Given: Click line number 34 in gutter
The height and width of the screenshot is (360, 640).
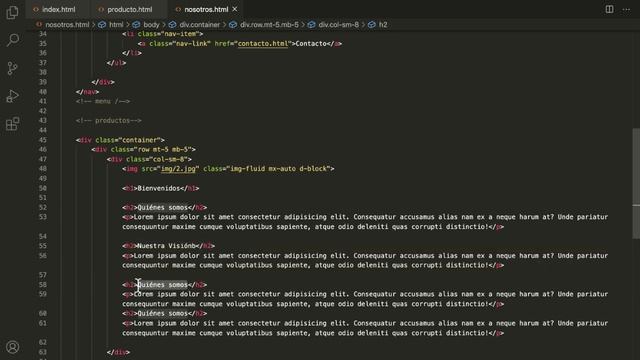Looking at the screenshot, I should (43, 34).
